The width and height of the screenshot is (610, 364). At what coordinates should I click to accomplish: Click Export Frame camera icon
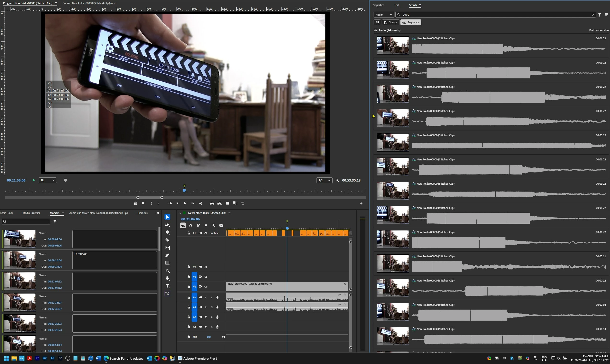227,203
